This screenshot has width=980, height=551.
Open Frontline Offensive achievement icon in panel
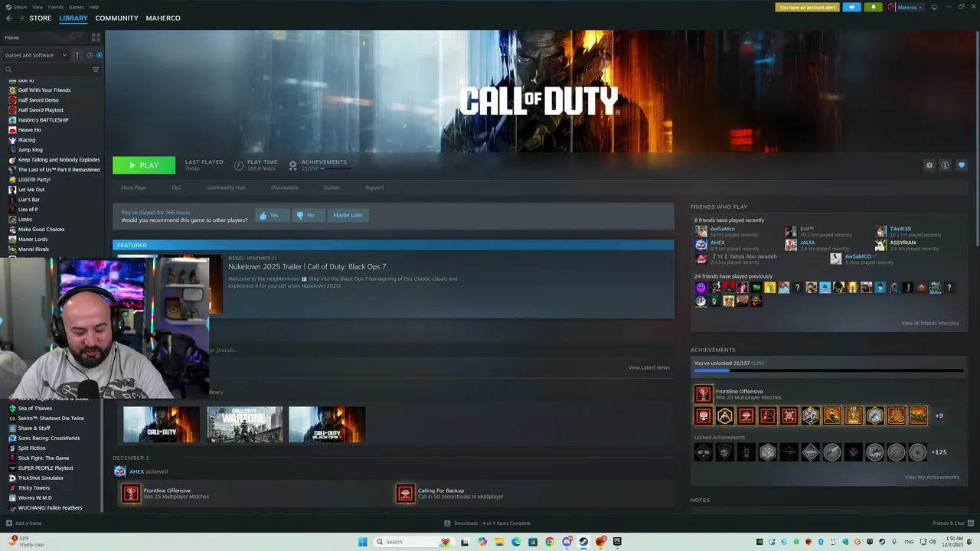(x=703, y=394)
